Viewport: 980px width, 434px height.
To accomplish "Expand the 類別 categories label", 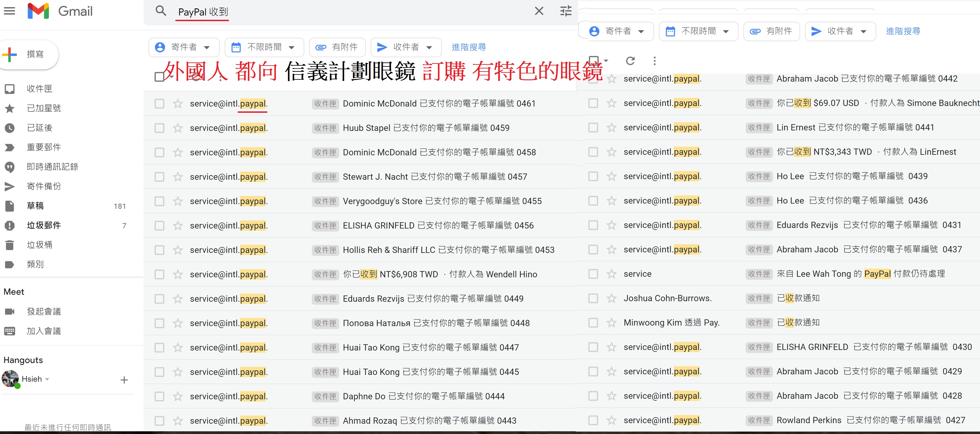I will click(35, 264).
